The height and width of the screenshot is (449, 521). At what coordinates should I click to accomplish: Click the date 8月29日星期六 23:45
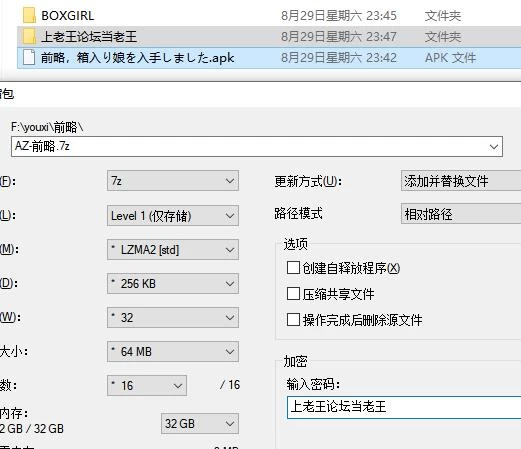[x=339, y=16]
